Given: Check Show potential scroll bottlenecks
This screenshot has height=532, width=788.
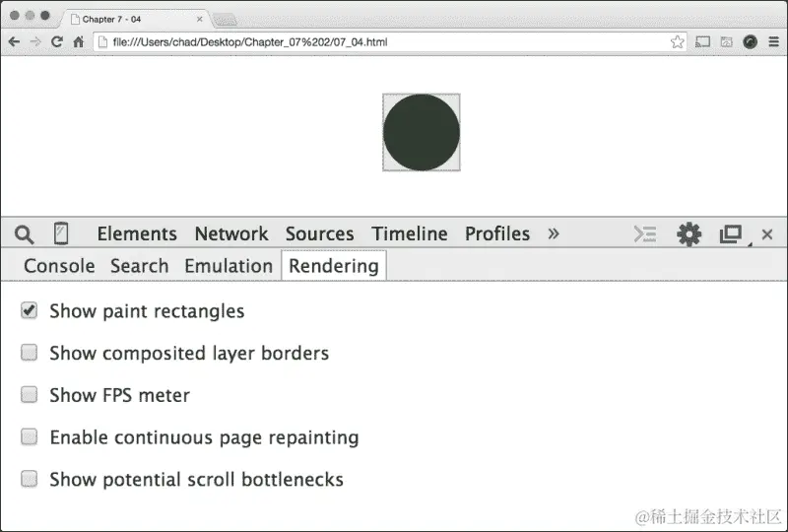Looking at the screenshot, I should coord(29,479).
